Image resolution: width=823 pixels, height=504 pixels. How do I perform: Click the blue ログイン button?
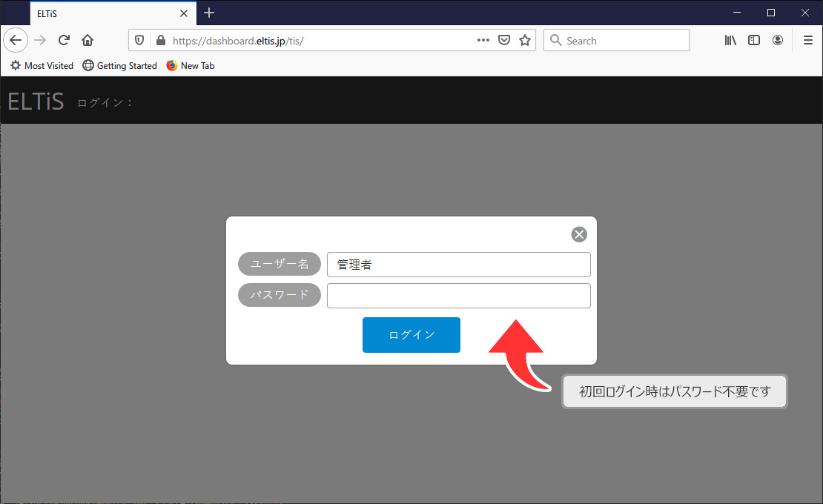[x=411, y=334]
